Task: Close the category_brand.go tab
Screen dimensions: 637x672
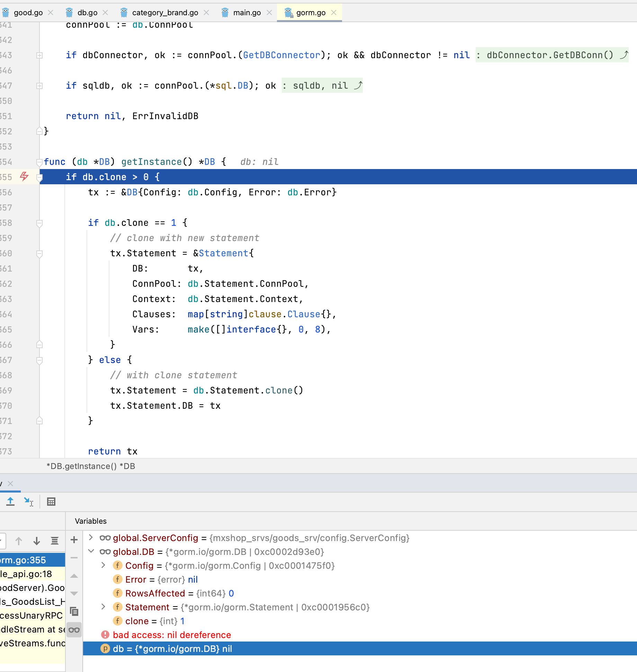Action: coord(206,12)
